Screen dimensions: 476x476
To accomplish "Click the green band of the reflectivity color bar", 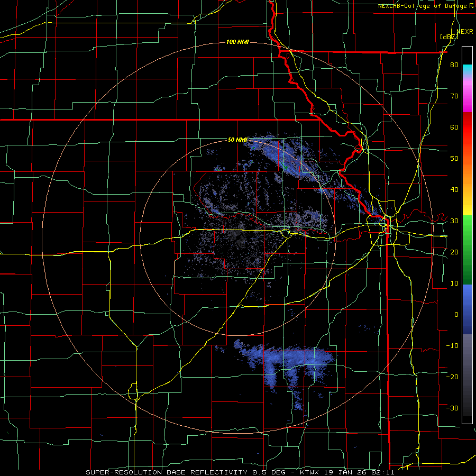I will pyautogui.click(x=467, y=250).
